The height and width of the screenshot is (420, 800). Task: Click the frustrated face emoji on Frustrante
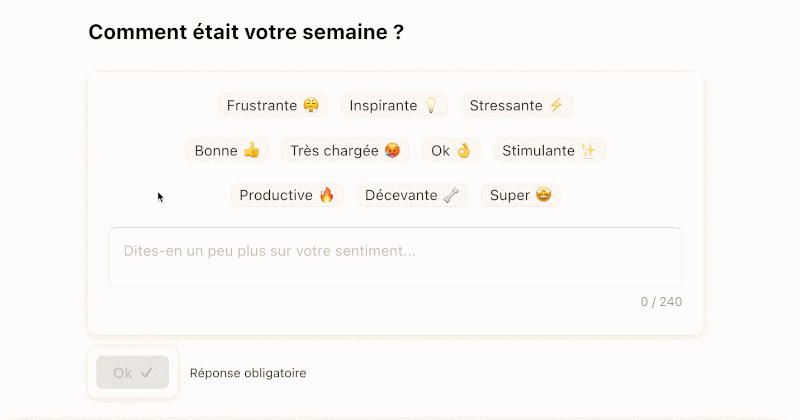click(x=311, y=105)
